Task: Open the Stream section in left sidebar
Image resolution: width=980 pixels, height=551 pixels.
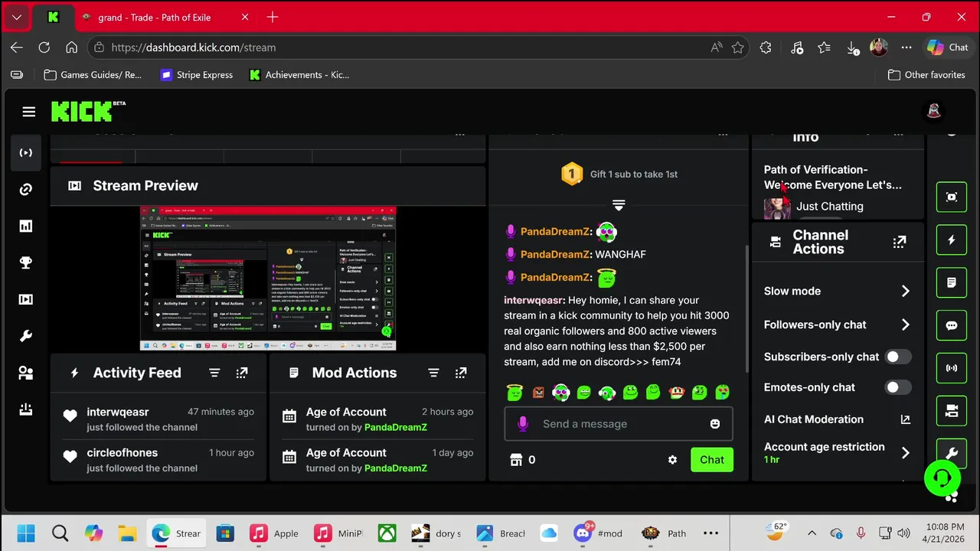Action: tap(26, 152)
